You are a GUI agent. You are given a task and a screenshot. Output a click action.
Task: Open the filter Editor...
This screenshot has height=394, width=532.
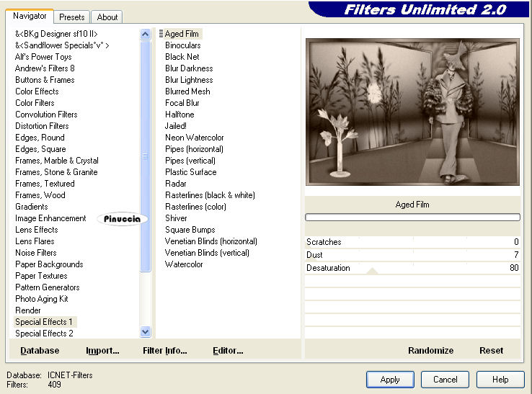pyautogui.click(x=228, y=350)
